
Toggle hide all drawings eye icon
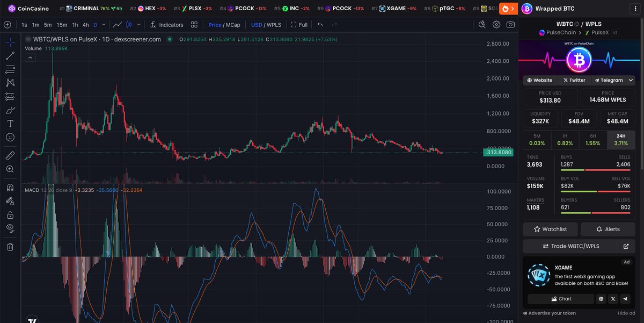tap(10, 228)
